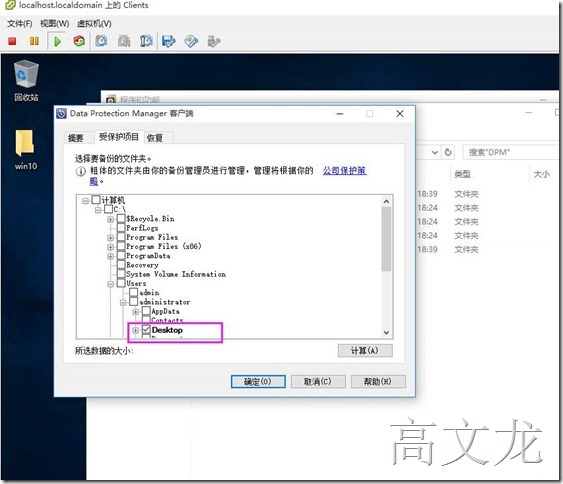Check the Recovery folder checkbox
The image size is (563, 484).
pos(121,265)
